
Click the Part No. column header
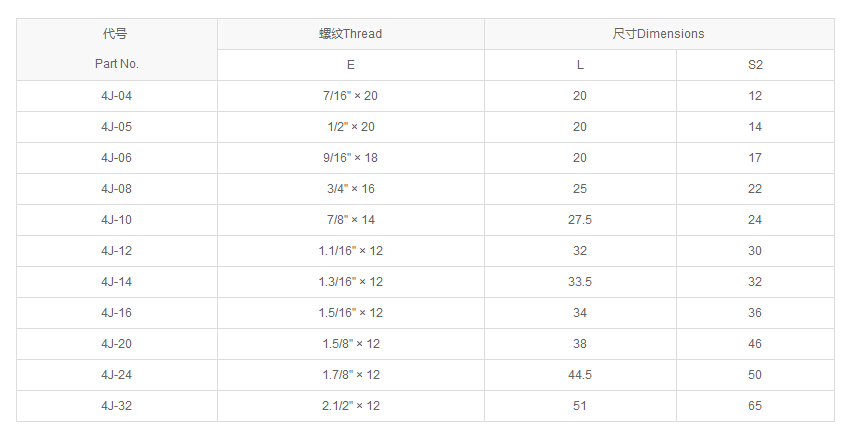click(x=116, y=64)
